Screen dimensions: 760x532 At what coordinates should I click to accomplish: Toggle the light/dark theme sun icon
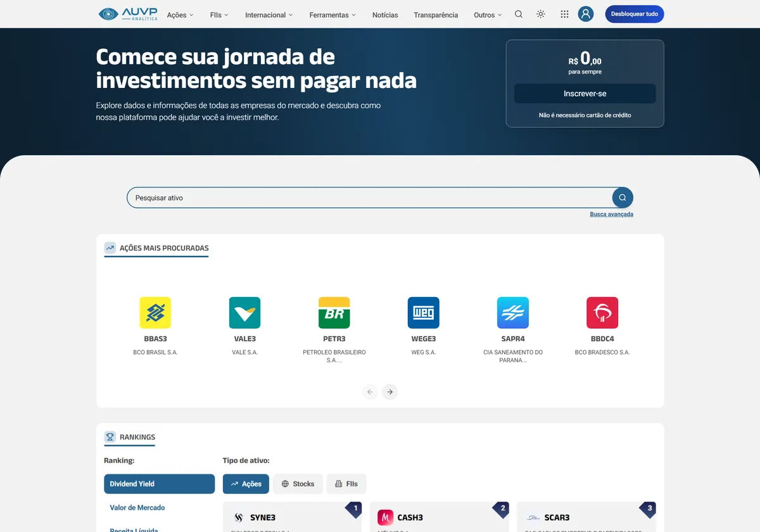(x=540, y=14)
